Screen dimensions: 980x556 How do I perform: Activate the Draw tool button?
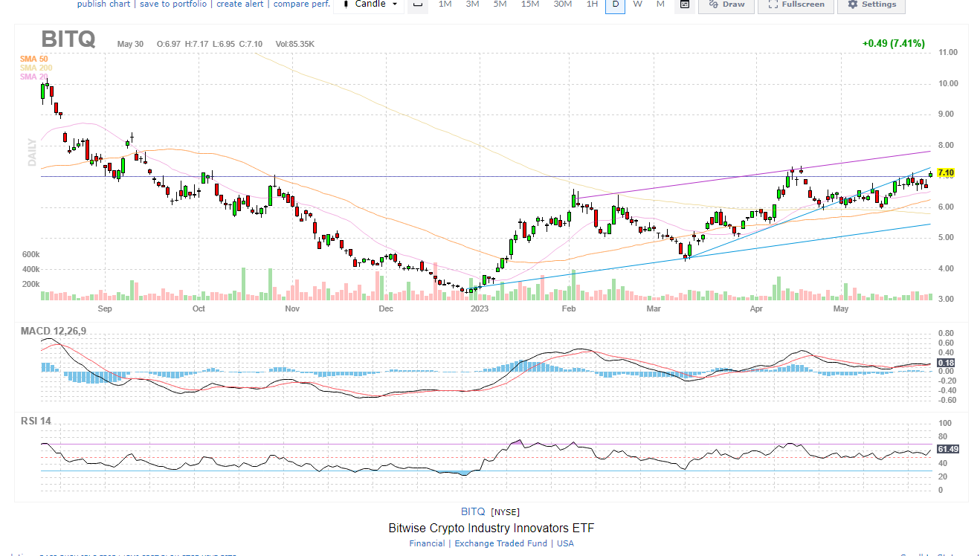tap(726, 4)
